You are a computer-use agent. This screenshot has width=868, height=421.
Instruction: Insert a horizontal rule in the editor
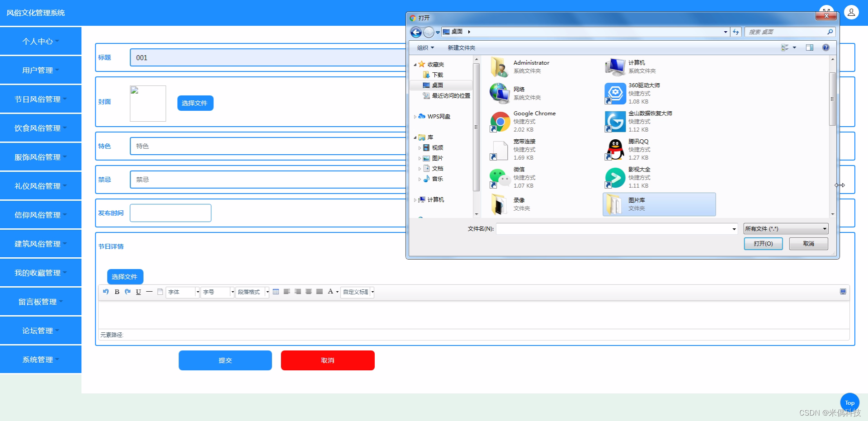click(149, 292)
